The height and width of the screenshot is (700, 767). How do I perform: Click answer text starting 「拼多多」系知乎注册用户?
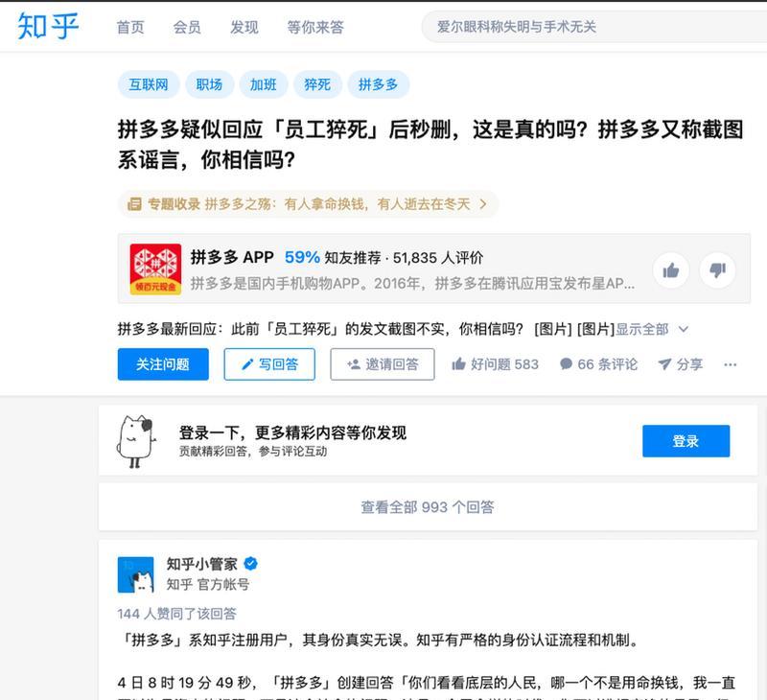click(x=379, y=640)
